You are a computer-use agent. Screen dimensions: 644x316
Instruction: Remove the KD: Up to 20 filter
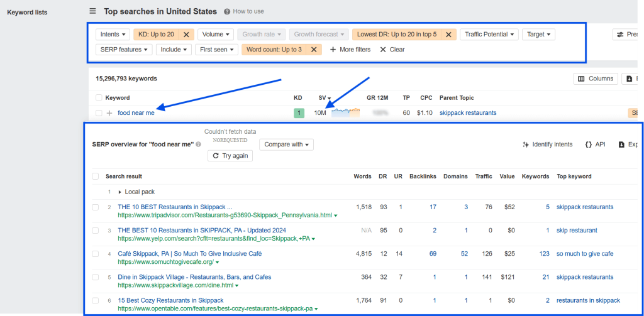186,35
